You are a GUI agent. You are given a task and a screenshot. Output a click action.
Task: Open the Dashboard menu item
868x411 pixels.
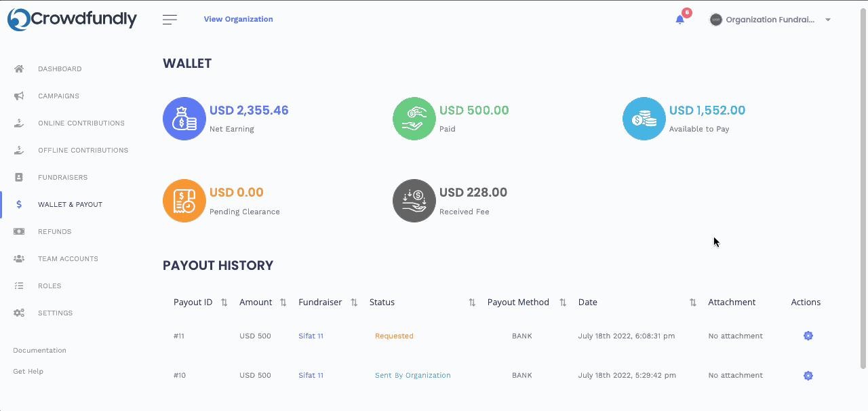point(60,68)
